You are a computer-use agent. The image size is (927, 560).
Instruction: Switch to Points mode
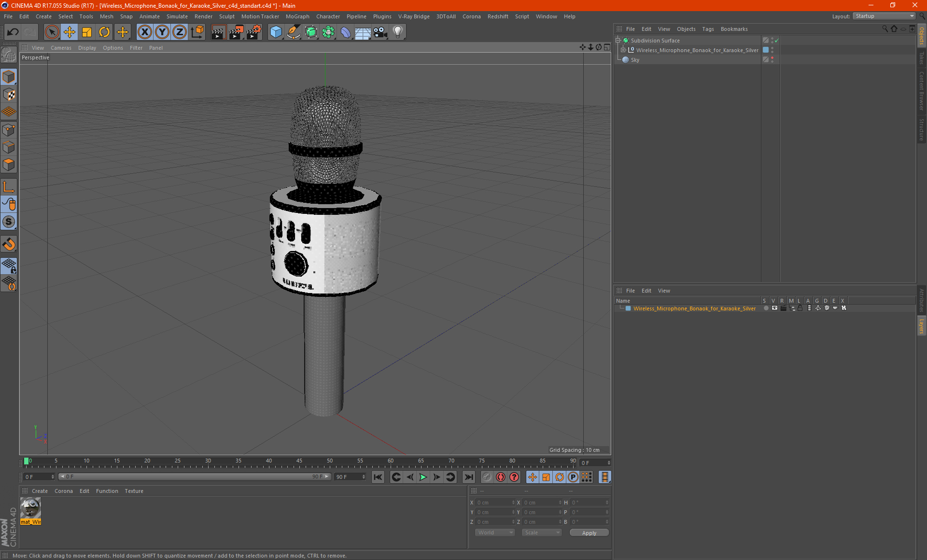coord(9,130)
